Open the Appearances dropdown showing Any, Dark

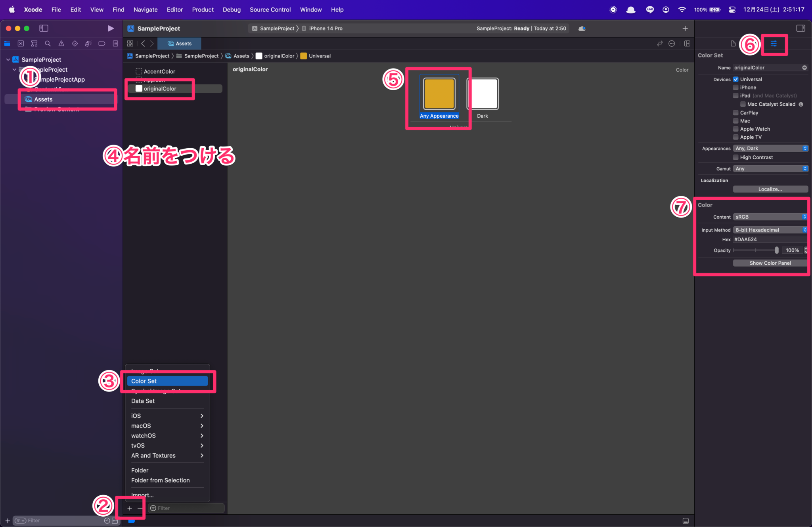[x=770, y=148]
